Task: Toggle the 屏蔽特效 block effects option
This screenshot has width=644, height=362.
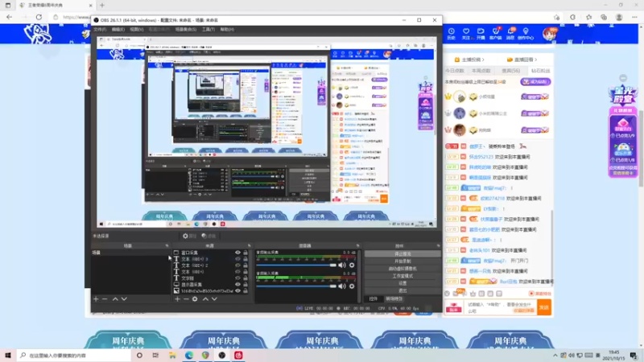Action: click(x=539, y=294)
